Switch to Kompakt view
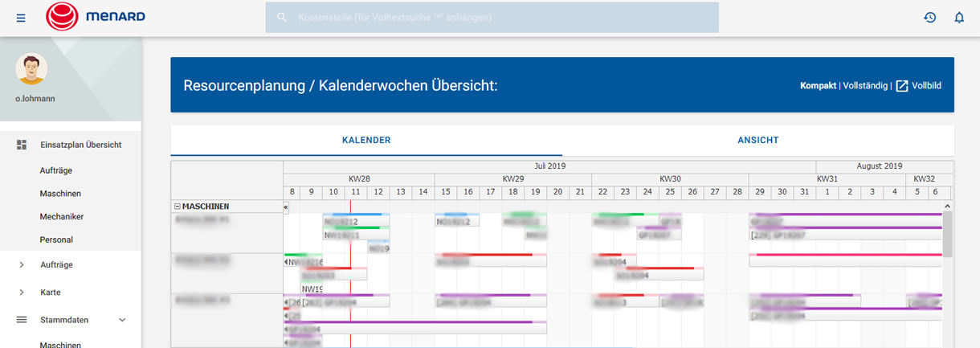The image size is (980, 348). pos(818,85)
